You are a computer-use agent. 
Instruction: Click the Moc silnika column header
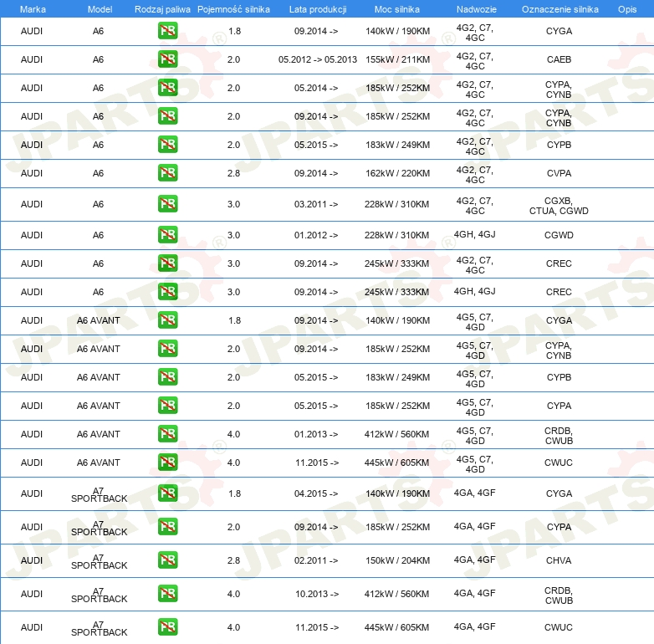397,8
